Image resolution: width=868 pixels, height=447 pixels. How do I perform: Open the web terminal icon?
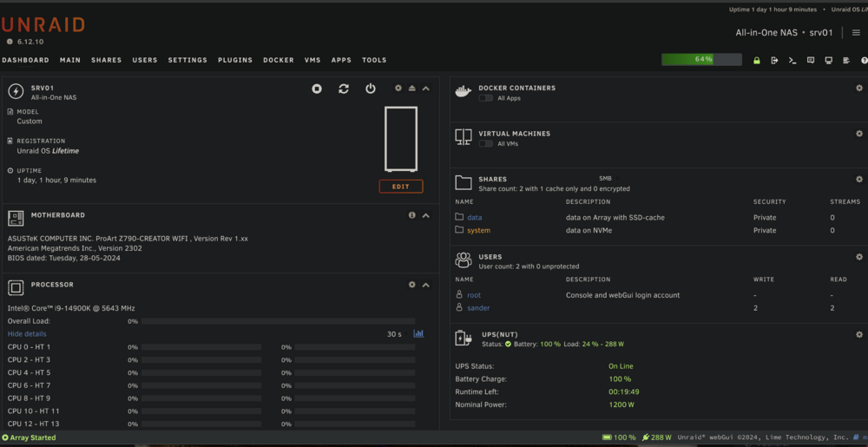coord(792,60)
